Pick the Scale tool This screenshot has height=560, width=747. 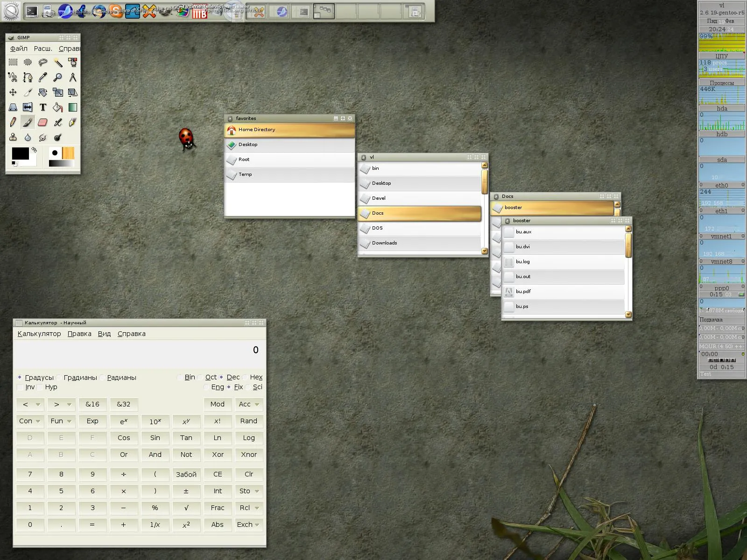pos(58,92)
